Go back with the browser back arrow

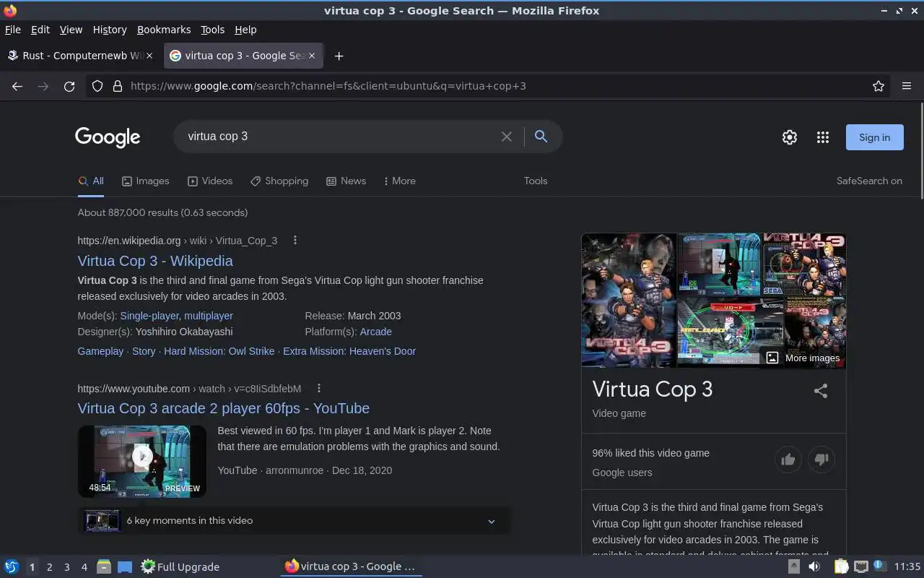coord(17,86)
